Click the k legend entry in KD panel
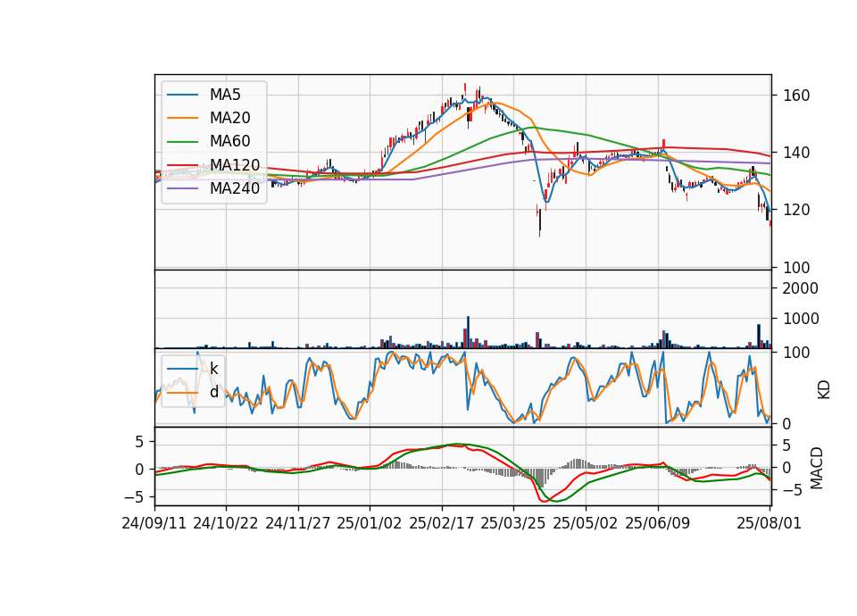 (213, 369)
